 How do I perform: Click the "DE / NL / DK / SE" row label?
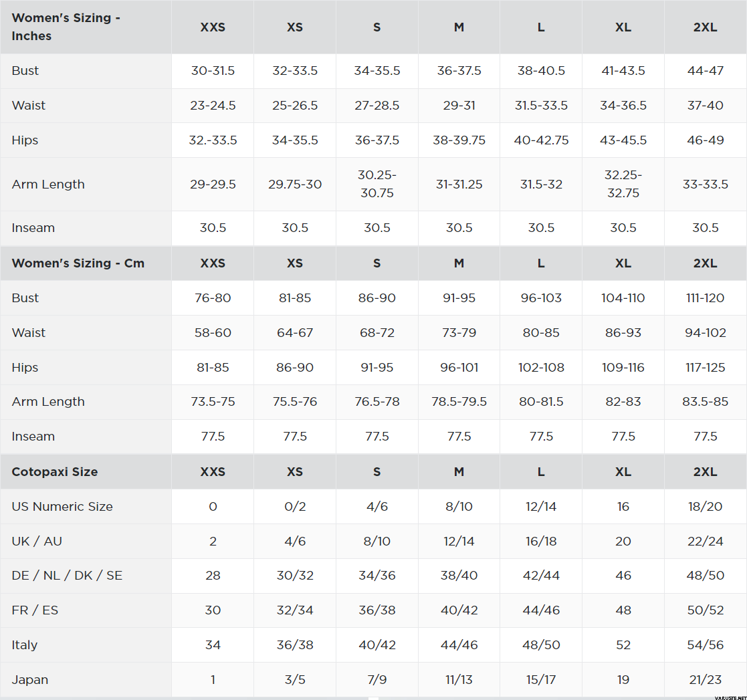pos(67,576)
